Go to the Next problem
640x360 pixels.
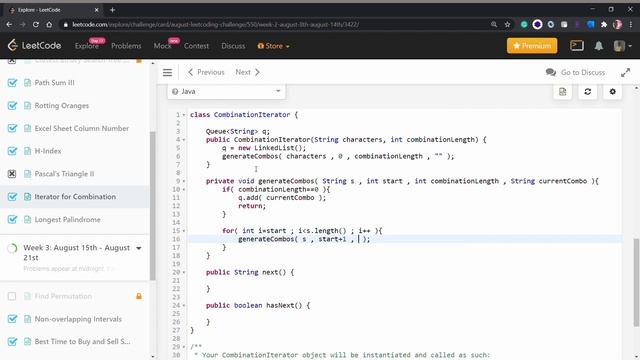(x=247, y=72)
